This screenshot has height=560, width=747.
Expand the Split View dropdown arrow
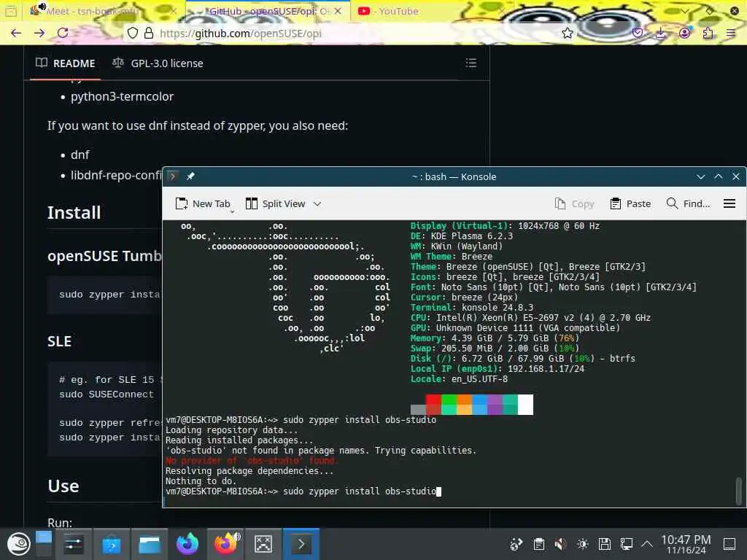[x=317, y=204]
